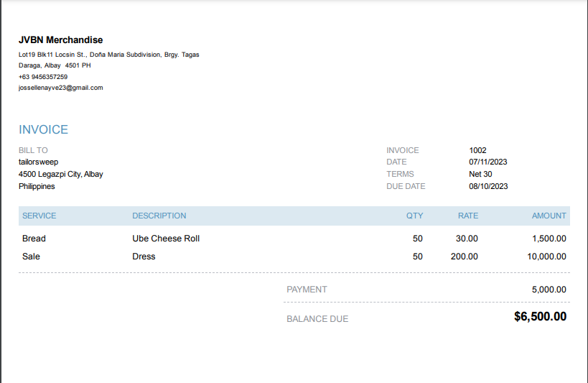Click the 10,000.00 amount for Dress
The image size is (588, 383).
click(546, 257)
